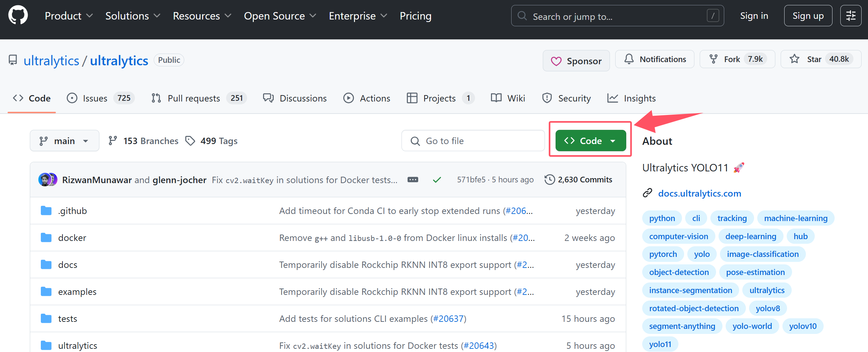868x352 pixels.
Task: Click the Fork icon
Action: pyautogui.click(x=713, y=59)
